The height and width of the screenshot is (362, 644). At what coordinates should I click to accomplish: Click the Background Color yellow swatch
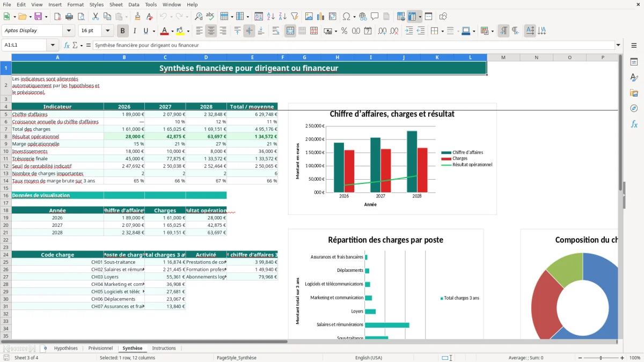tap(180, 31)
